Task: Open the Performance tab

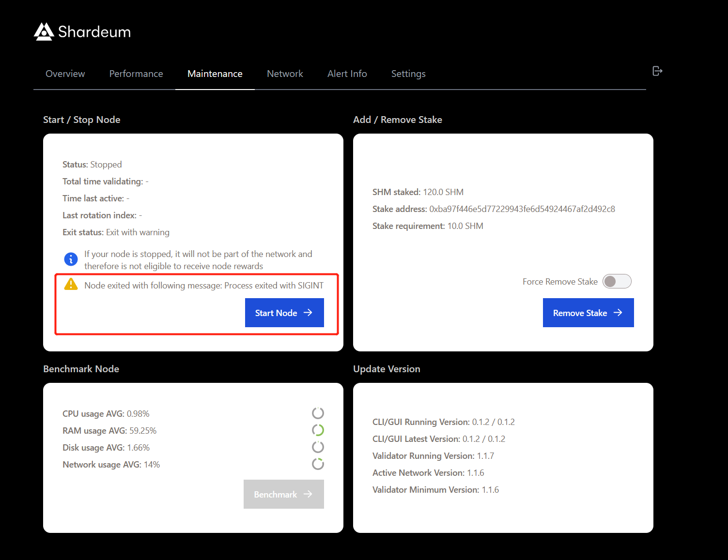Action: (136, 74)
